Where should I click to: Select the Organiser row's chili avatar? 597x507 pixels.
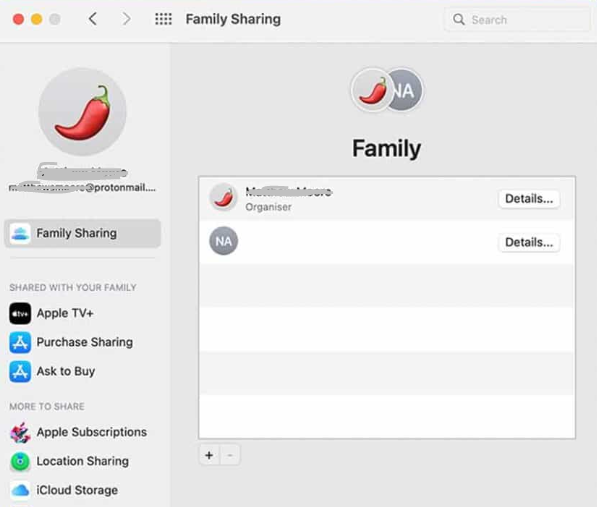[x=223, y=198]
